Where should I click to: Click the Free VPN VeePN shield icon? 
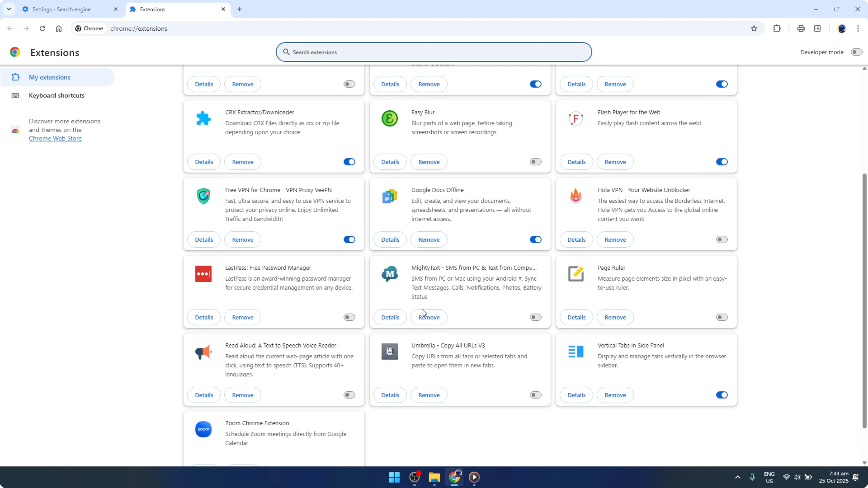(x=203, y=196)
